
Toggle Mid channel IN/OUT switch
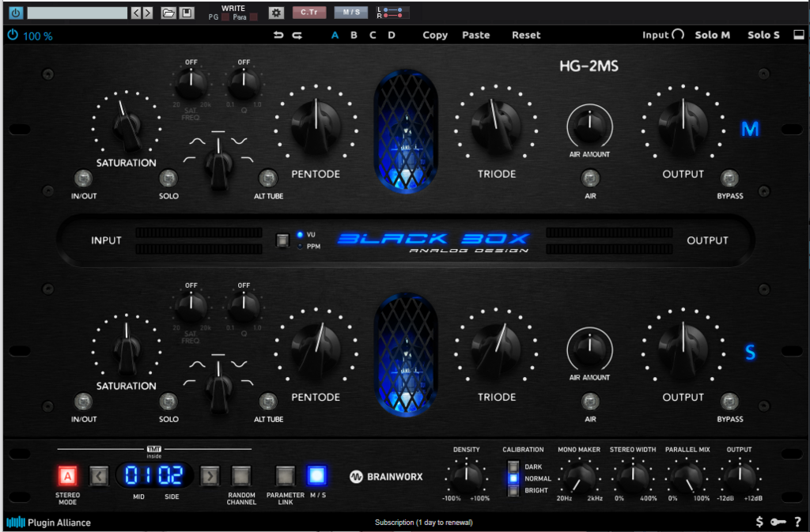[83, 179]
